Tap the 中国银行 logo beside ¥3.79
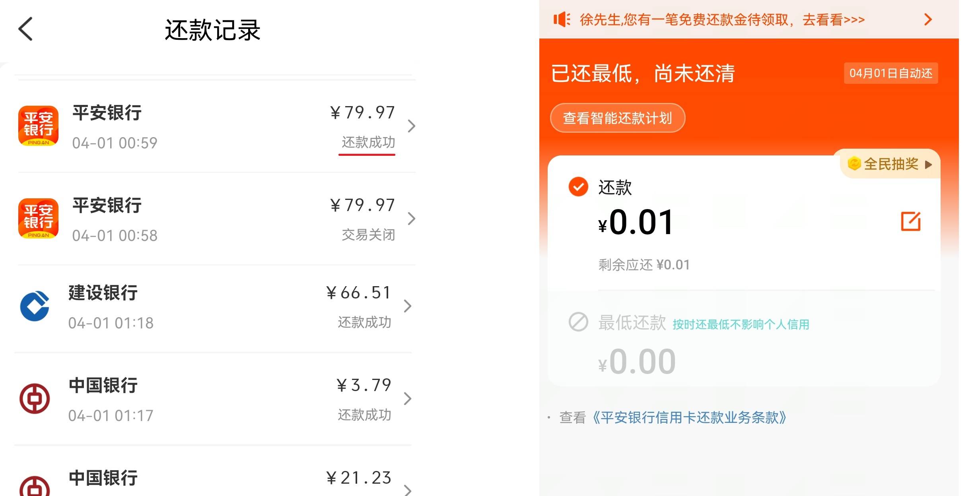The height and width of the screenshot is (496, 980). pos(35,398)
